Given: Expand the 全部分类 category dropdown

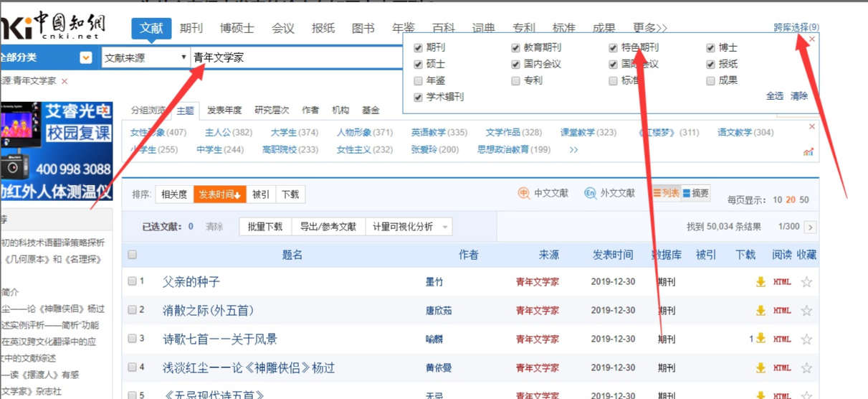Looking at the screenshot, I should pyautogui.click(x=86, y=57).
